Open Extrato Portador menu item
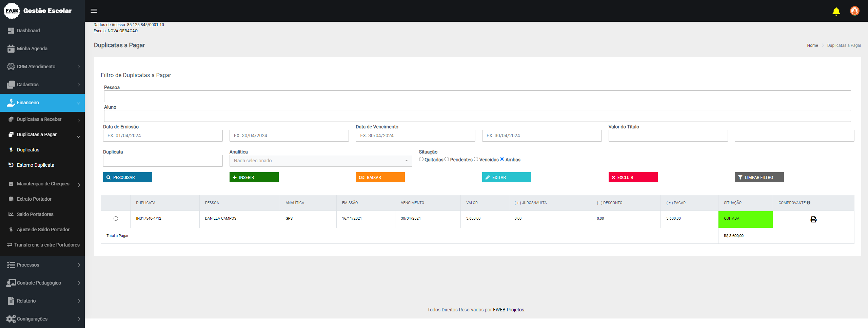The width and height of the screenshot is (868, 328). pyautogui.click(x=34, y=199)
